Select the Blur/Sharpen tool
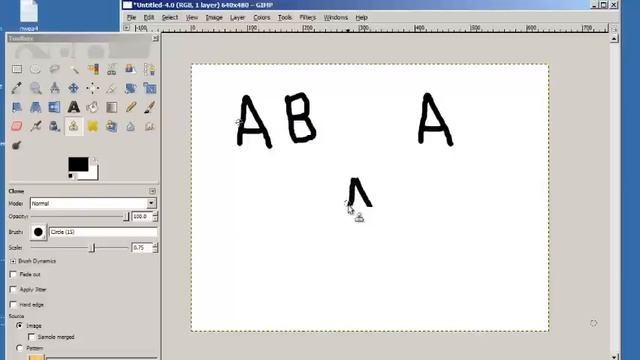 point(131,127)
